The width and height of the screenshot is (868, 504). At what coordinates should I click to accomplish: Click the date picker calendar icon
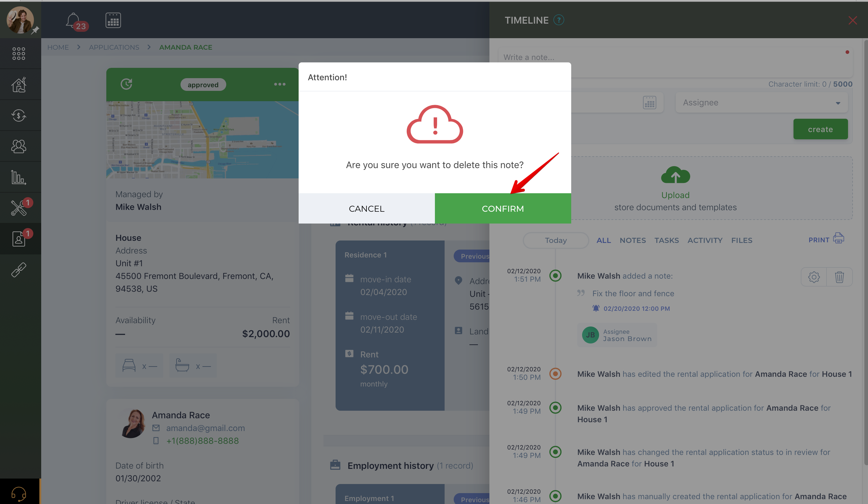[x=649, y=102]
